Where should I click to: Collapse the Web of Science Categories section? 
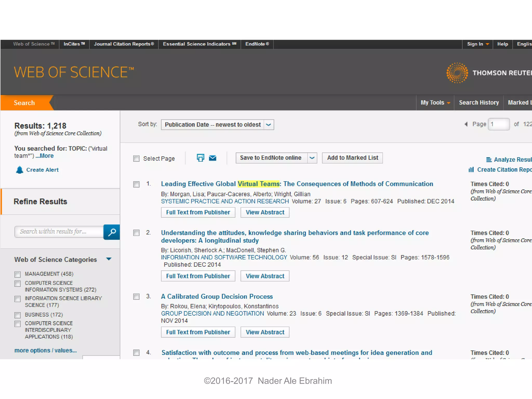click(x=109, y=259)
